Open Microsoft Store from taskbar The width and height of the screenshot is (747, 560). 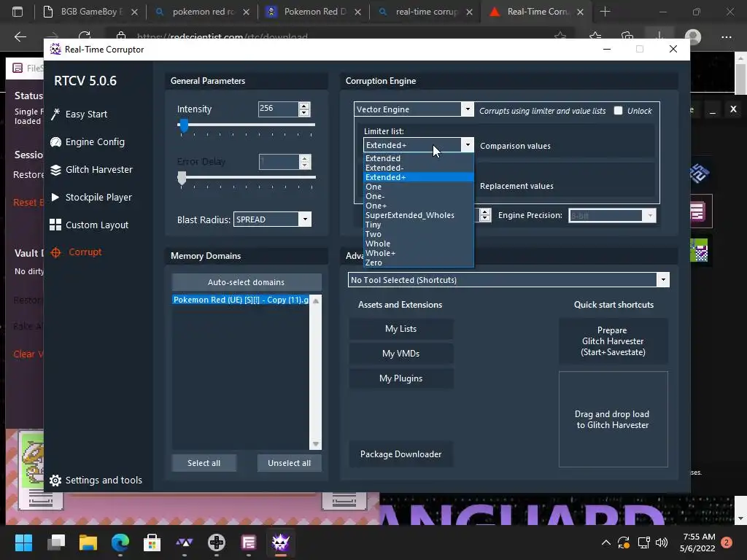click(x=152, y=542)
